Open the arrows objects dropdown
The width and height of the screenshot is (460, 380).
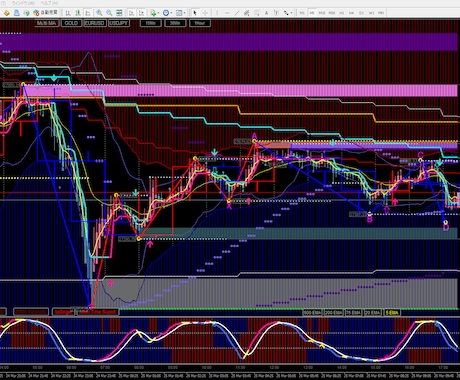288,13
